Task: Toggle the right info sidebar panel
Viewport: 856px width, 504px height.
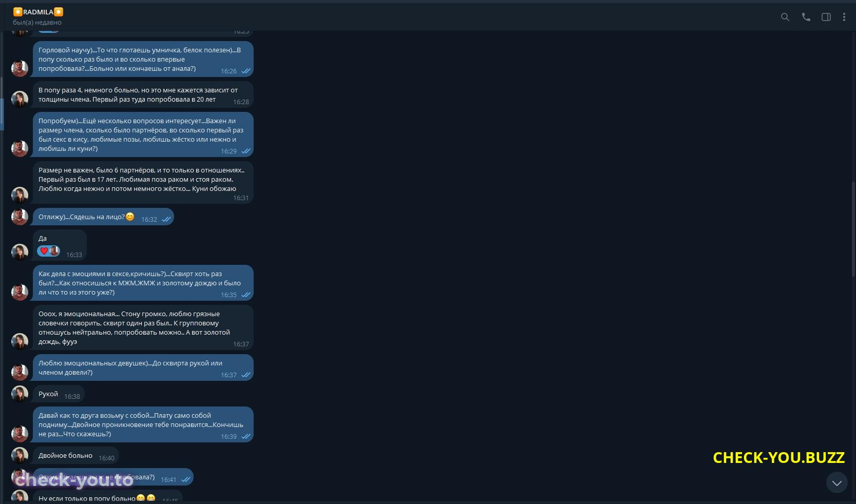Action: click(826, 17)
